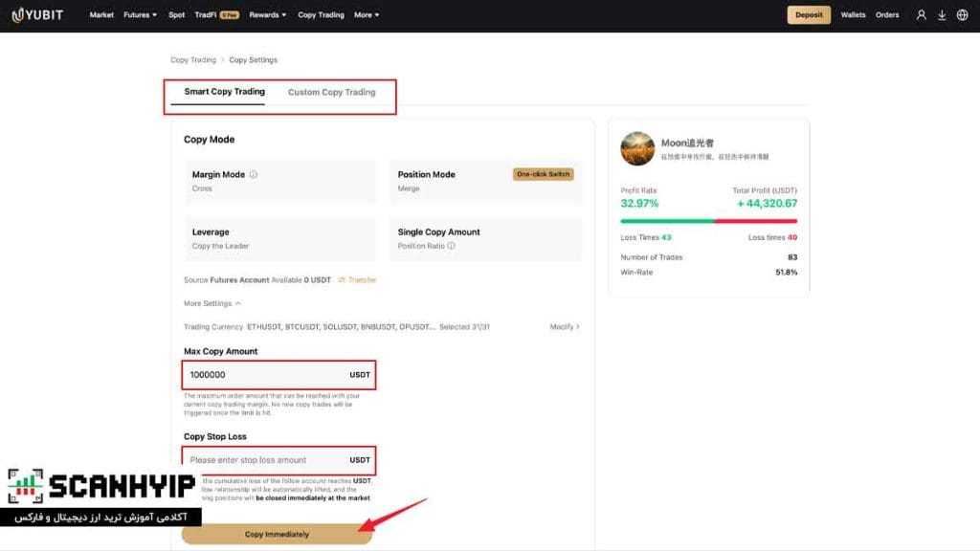Select the Smart Copy Trading tab
The width and height of the screenshot is (980, 551).
[x=224, y=92]
